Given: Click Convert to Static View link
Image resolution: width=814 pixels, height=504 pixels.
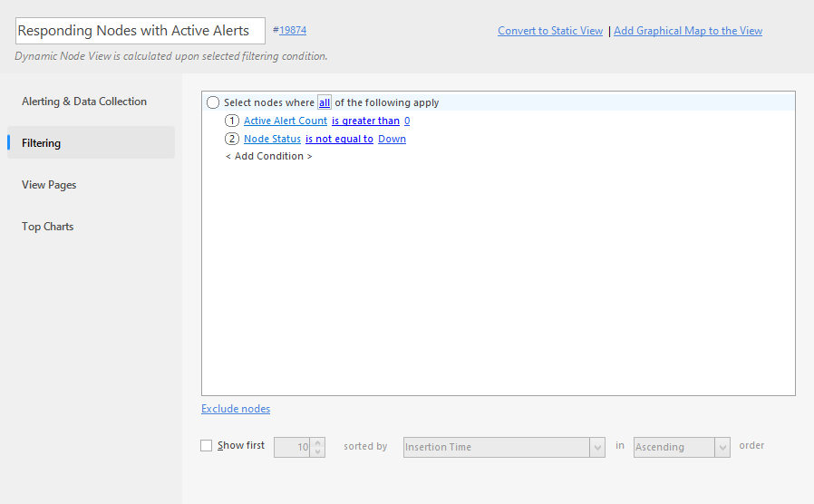Looking at the screenshot, I should [x=550, y=31].
